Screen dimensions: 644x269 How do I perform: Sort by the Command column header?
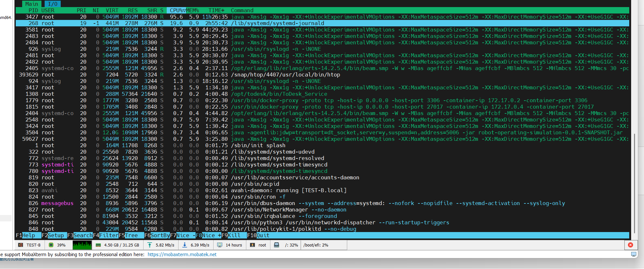click(242, 10)
